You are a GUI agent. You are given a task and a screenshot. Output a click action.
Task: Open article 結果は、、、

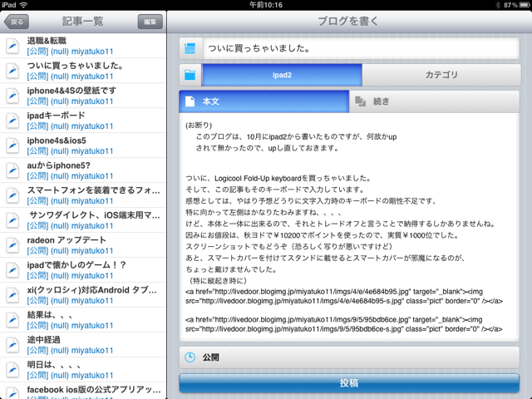[x=83, y=320]
